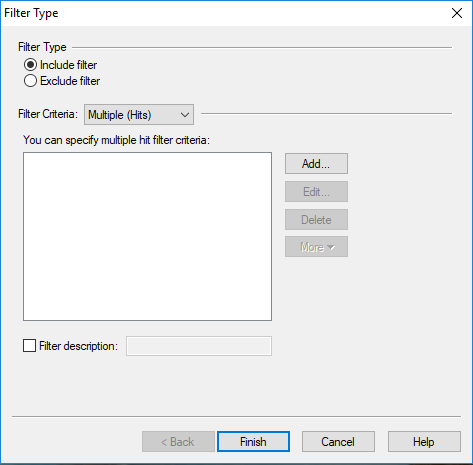Screen dimensions: 473x465
Task: Select the Exclude filter radio button
Action: pos(30,81)
